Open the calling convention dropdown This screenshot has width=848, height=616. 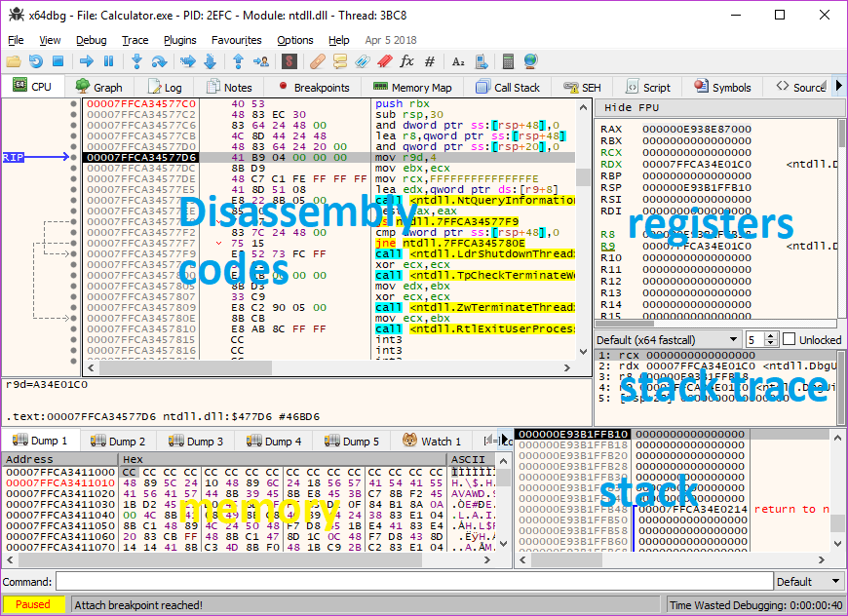pyautogui.click(x=667, y=339)
